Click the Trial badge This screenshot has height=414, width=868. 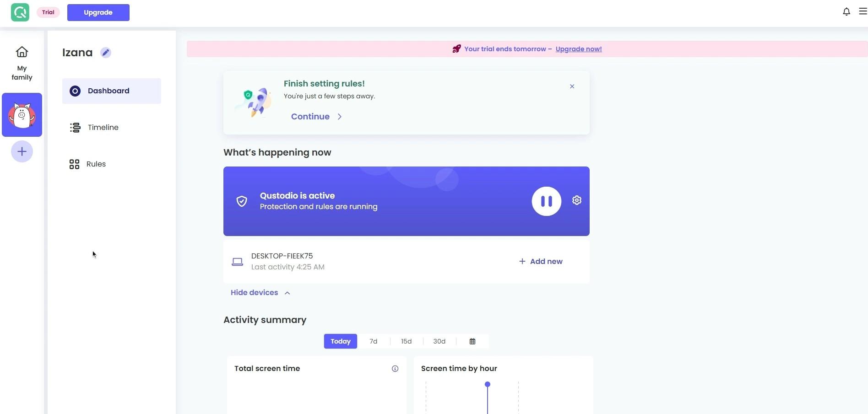point(48,12)
